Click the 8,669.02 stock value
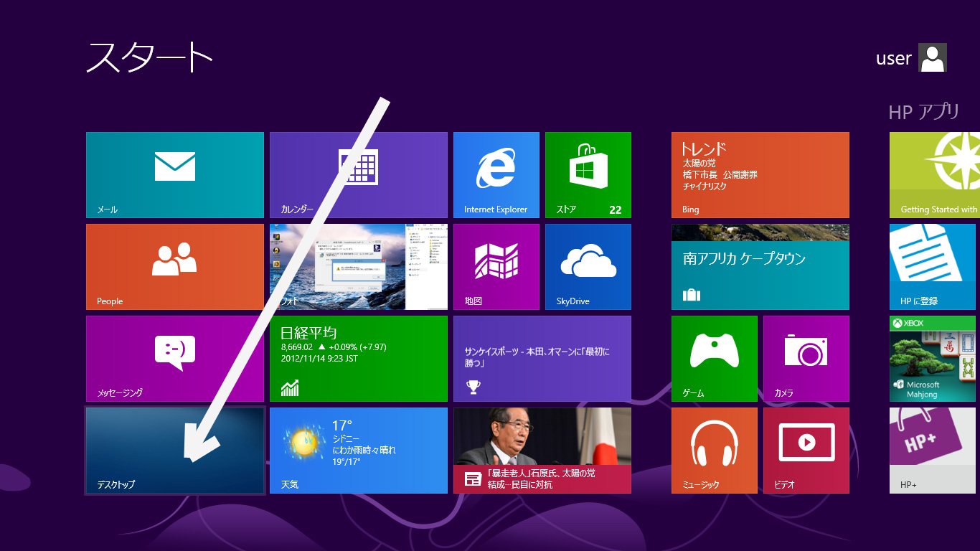 coord(297,347)
